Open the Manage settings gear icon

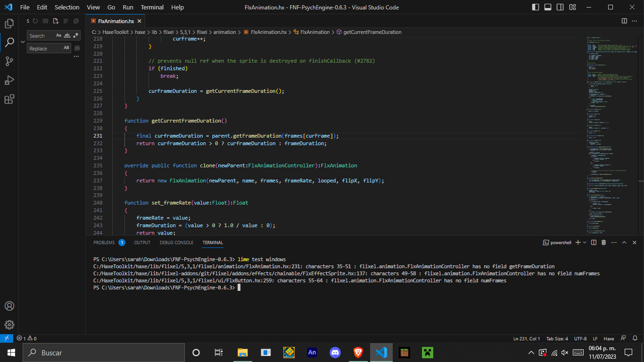(10, 325)
